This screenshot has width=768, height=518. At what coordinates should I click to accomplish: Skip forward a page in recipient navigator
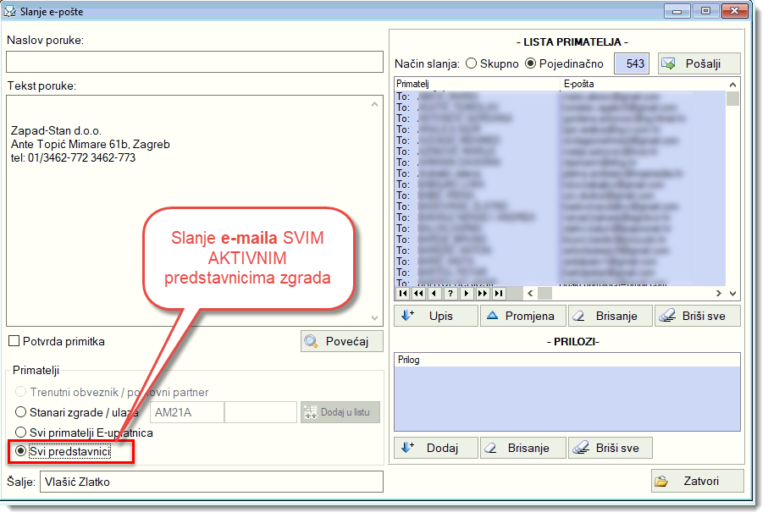483,293
